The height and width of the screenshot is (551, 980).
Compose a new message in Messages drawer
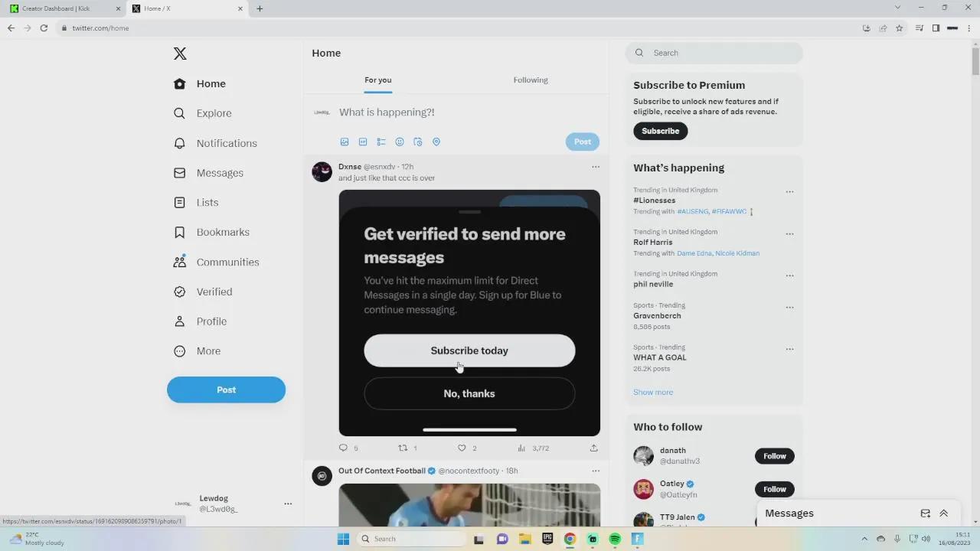(925, 514)
